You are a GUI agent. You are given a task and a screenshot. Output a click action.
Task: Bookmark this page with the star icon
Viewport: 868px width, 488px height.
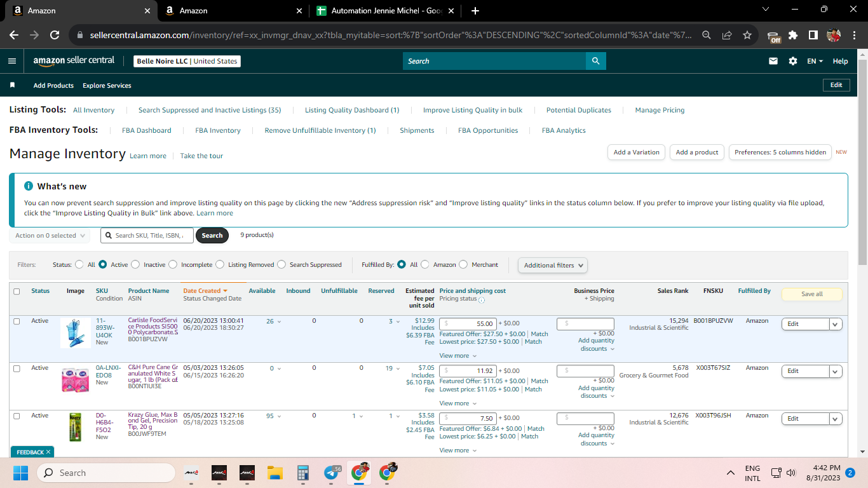pyautogui.click(x=747, y=36)
